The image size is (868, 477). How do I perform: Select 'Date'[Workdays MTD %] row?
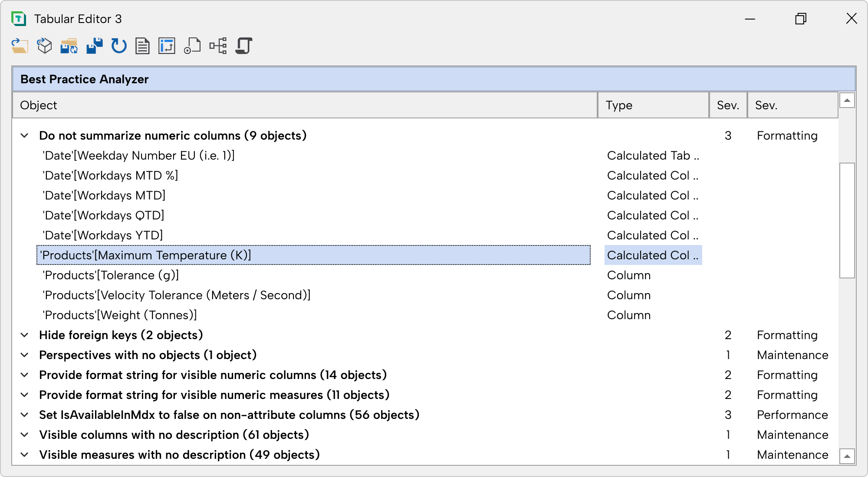pyautogui.click(x=314, y=176)
